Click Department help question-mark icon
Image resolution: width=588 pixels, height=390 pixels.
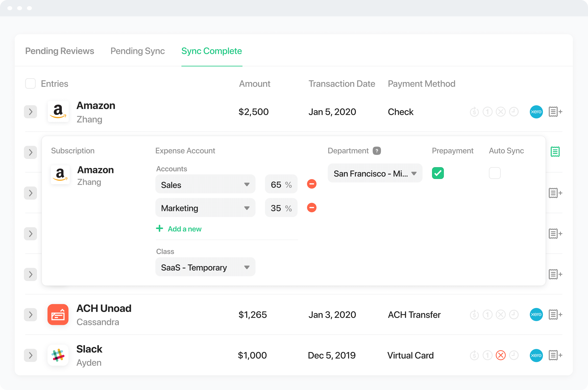pyautogui.click(x=376, y=151)
